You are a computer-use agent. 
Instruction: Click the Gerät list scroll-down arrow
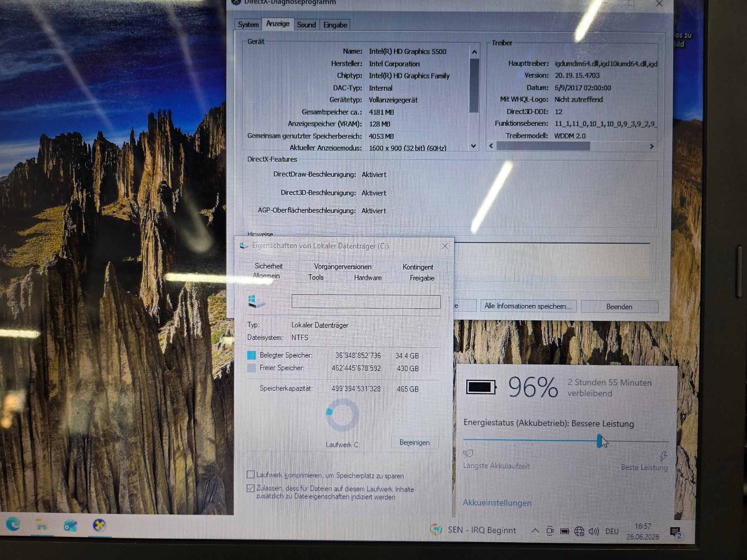[x=474, y=146]
